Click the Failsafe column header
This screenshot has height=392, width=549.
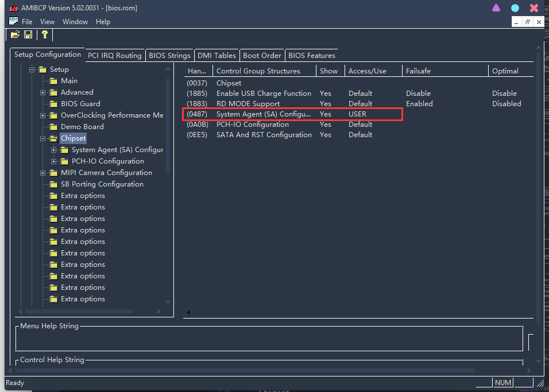[445, 71]
